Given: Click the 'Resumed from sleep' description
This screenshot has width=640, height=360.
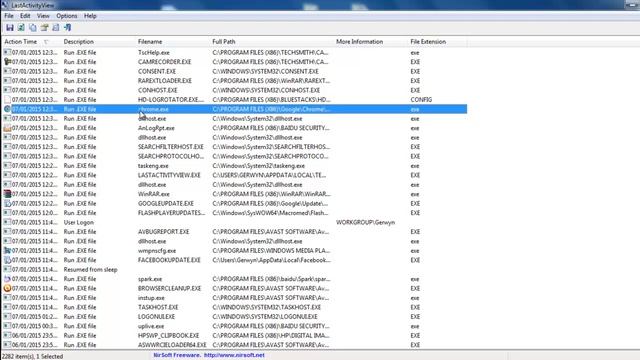Looking at the screenshot, I should (x=90, y=269).
